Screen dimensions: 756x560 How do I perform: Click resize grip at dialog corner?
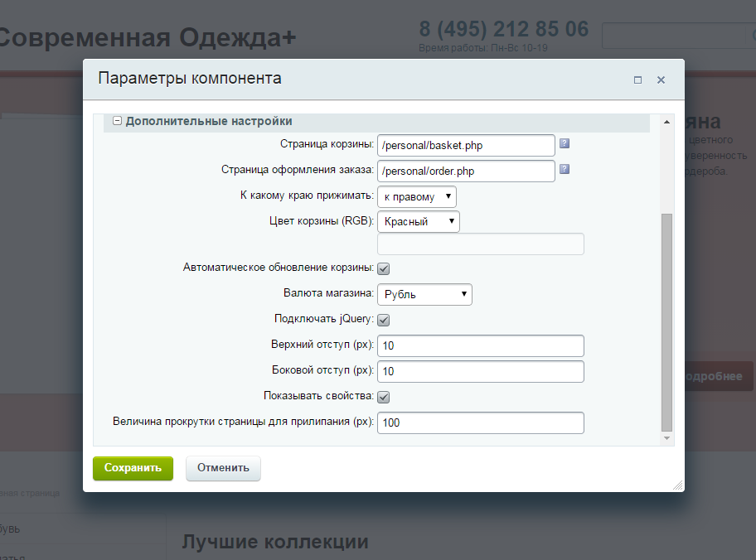[677, 485]
